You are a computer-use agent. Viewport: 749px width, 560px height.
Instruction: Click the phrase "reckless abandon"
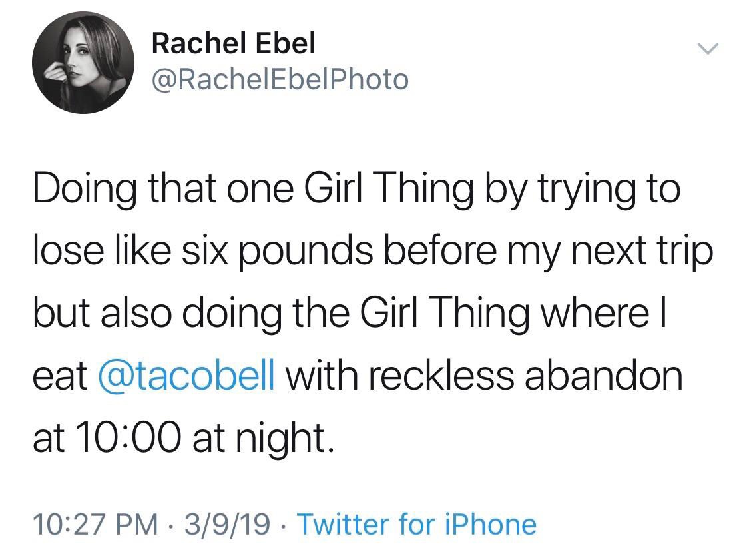(x=522, y=376)
